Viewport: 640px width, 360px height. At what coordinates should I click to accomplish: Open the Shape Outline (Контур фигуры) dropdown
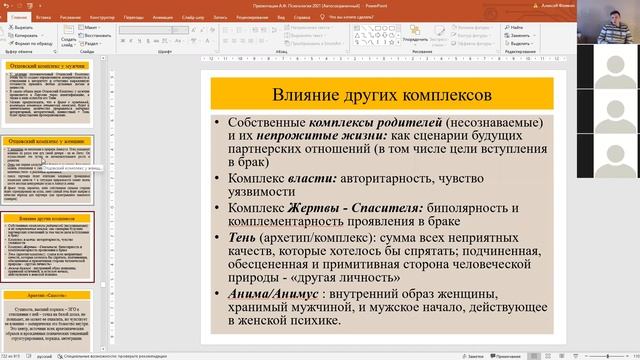click(x=472, y=36)
